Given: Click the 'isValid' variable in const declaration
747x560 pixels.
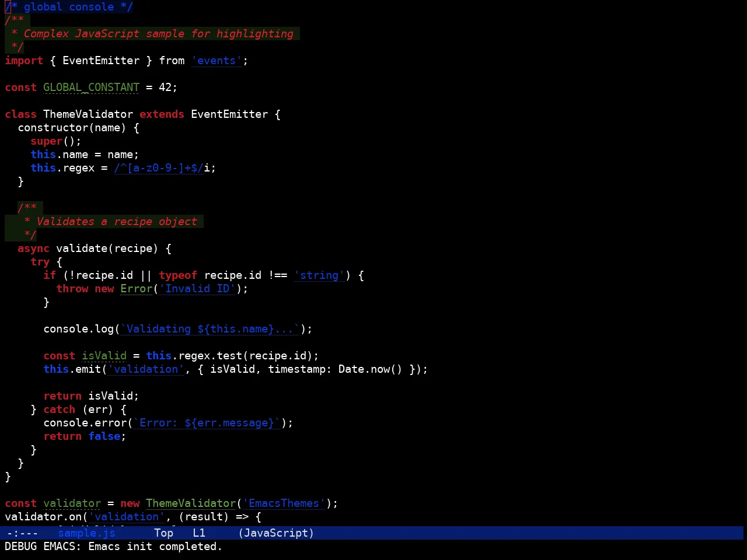Looking at the screenshot, I should click(104, 356).
